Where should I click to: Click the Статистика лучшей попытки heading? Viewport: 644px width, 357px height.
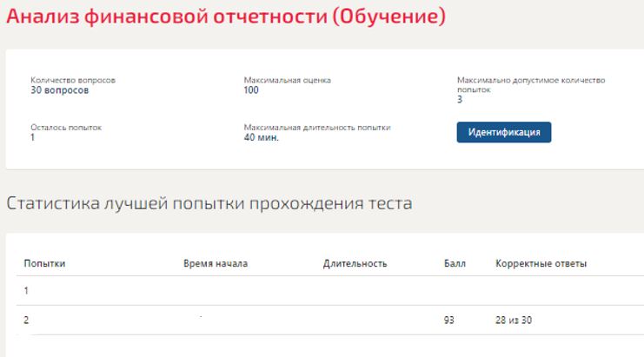tap(209, 204)
